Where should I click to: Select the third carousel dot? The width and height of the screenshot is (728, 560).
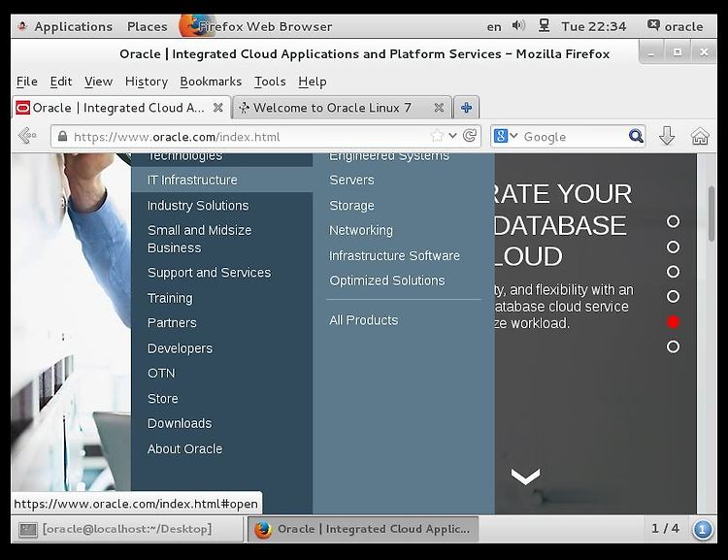[x=673, y=271]
